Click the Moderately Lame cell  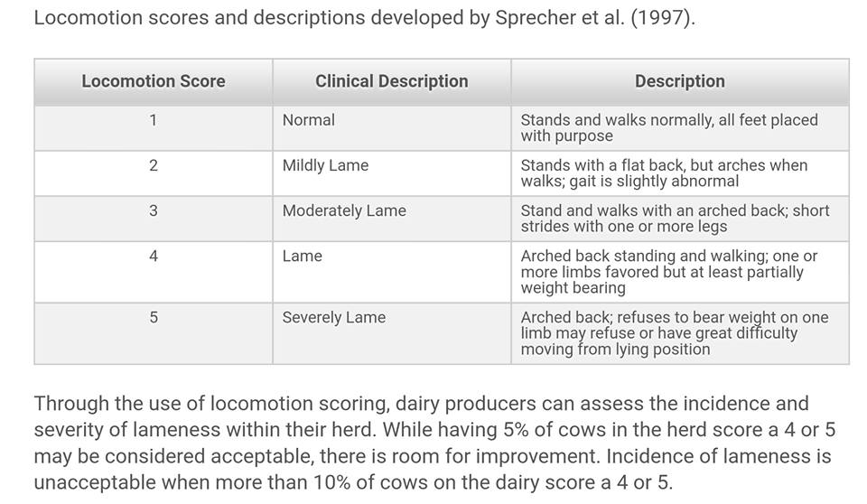[391, 219]
